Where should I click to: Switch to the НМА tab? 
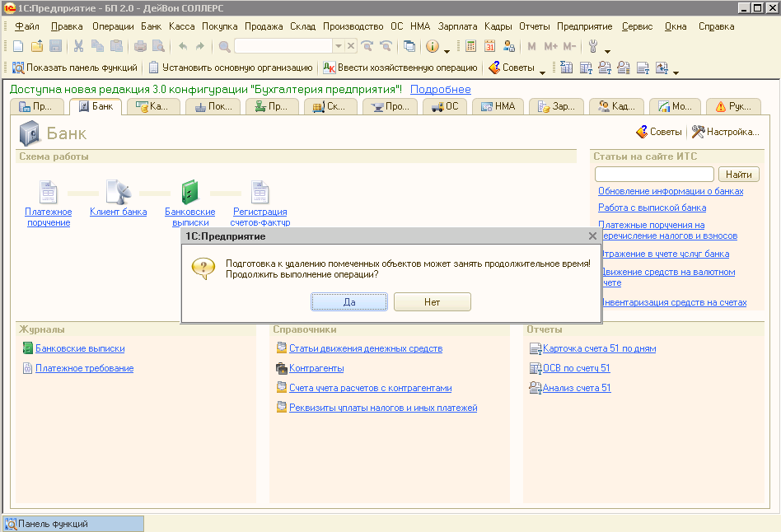pyautogui.click(x=498, y=106)
